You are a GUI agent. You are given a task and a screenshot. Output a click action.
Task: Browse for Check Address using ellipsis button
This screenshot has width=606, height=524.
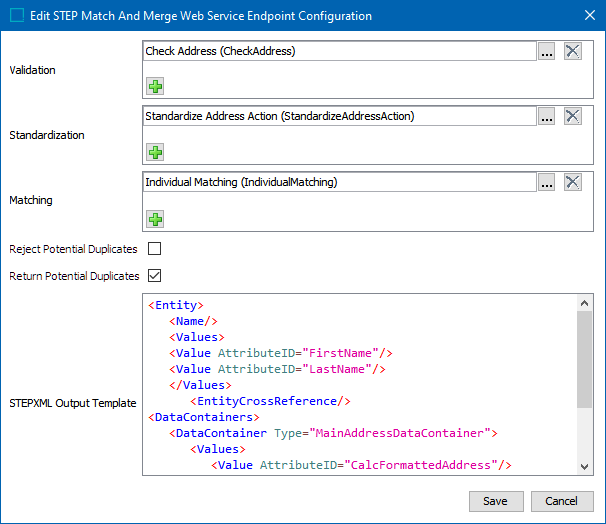point(546,51)
